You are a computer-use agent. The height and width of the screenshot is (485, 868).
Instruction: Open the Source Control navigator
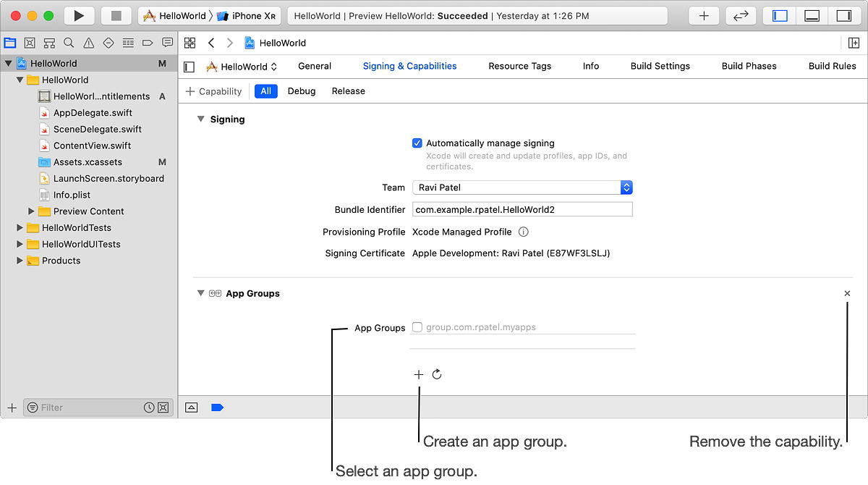(30, 43)
